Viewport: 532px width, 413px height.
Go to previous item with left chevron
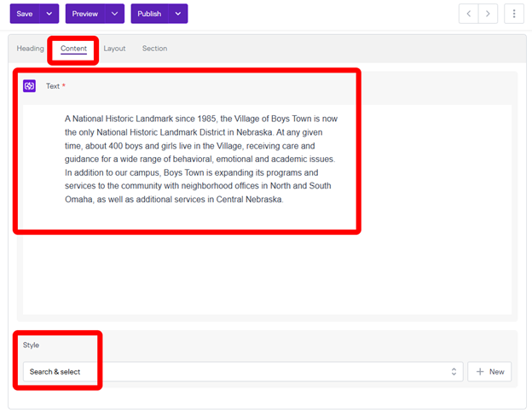point(469,14)
